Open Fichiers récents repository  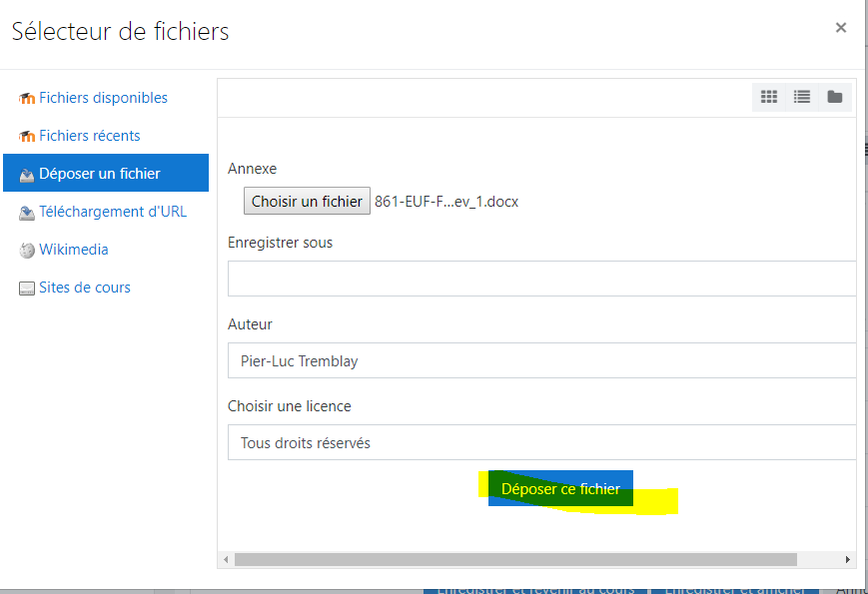(x=90, y=136)
